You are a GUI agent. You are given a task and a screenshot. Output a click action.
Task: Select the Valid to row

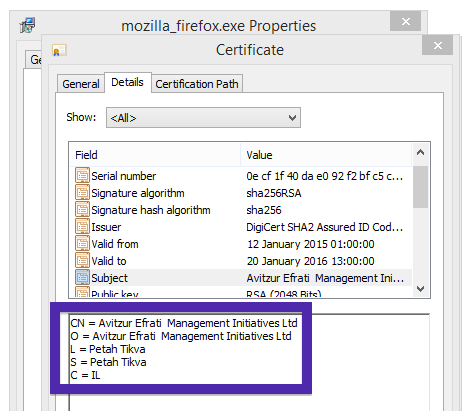pos(241,261)
